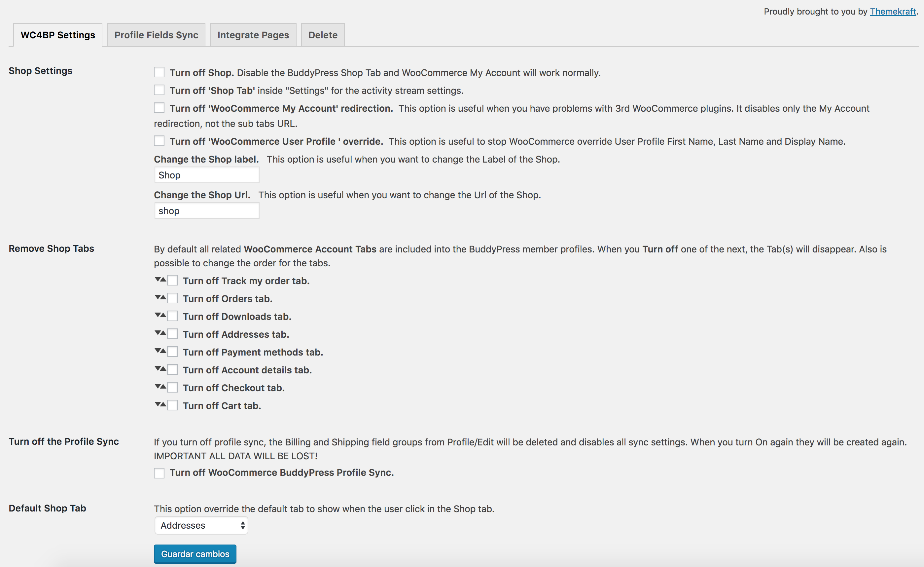
Task: Click the move-up arrow for Addresses tab
Action: tap(163, 333)
